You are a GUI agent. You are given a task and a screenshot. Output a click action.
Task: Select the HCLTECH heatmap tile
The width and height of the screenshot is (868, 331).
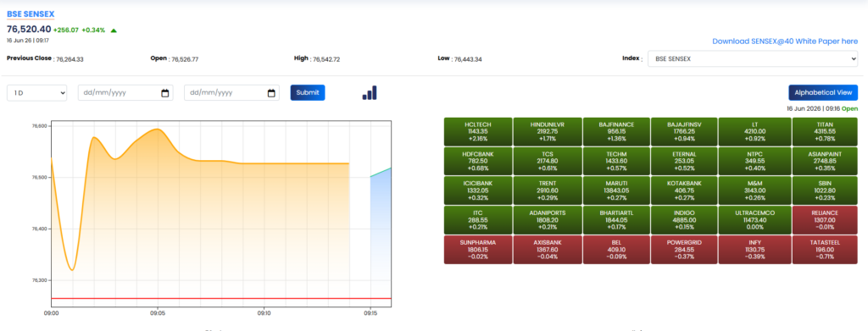(x=478, y=131)
